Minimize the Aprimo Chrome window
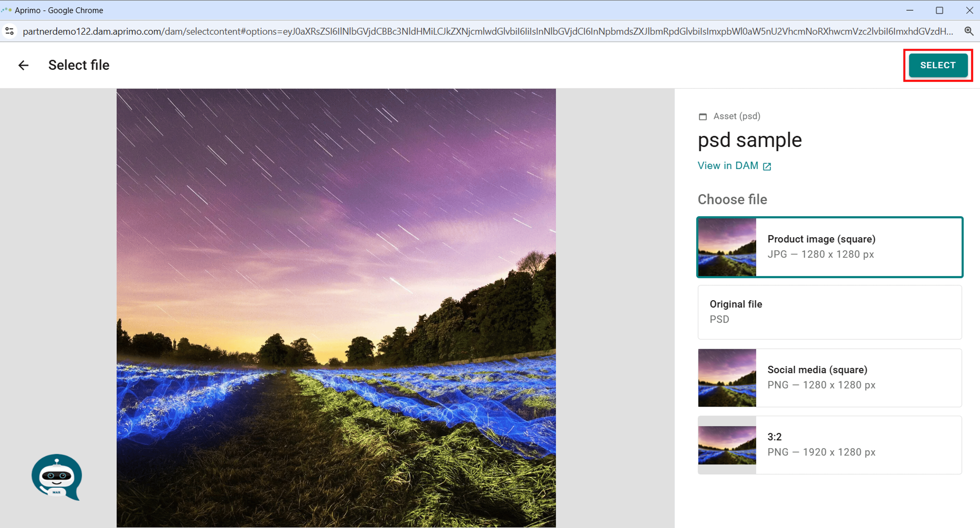This screenshot has height=528, width=980. point(910,10)
